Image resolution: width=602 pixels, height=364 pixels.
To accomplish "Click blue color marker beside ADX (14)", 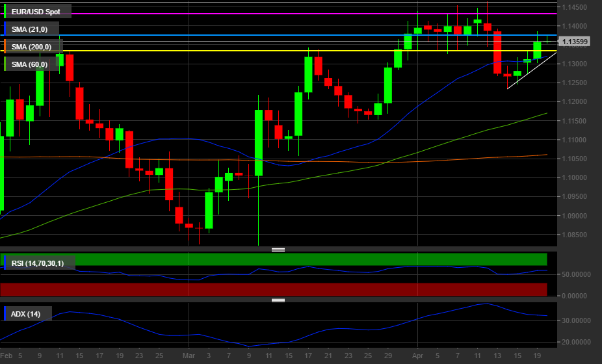I will tap(5, 315).
